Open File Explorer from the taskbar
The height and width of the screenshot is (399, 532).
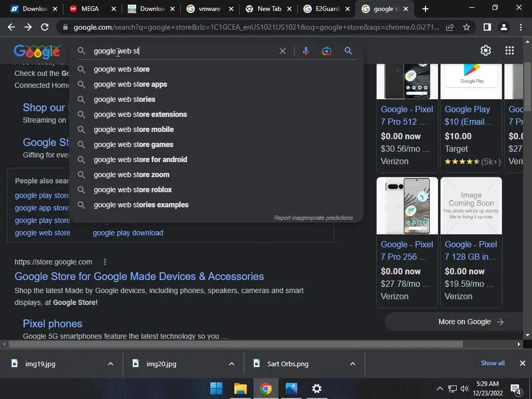[240, 389]
